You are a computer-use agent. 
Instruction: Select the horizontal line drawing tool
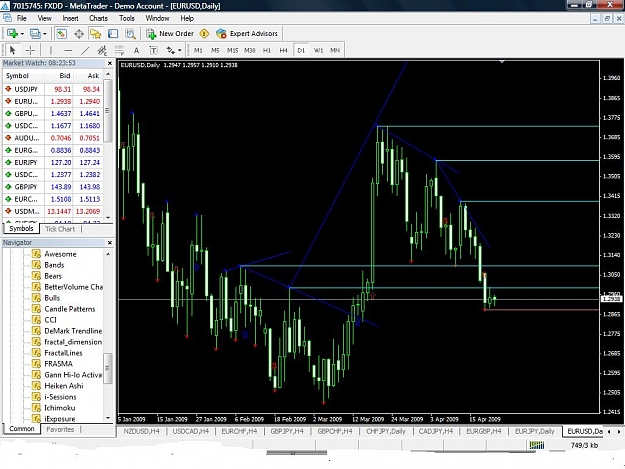pos(68,50)
